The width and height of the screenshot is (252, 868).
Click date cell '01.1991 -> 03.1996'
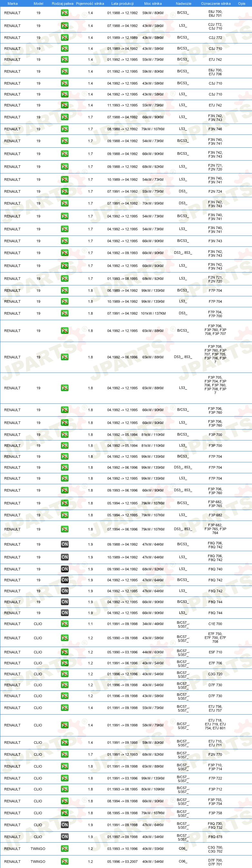pyautogui.click(x=122, y=778)
